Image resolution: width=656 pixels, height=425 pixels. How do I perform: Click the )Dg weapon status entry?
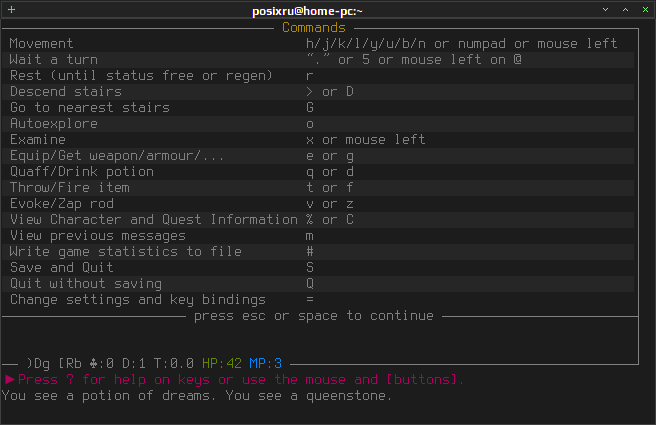[38, 364]
